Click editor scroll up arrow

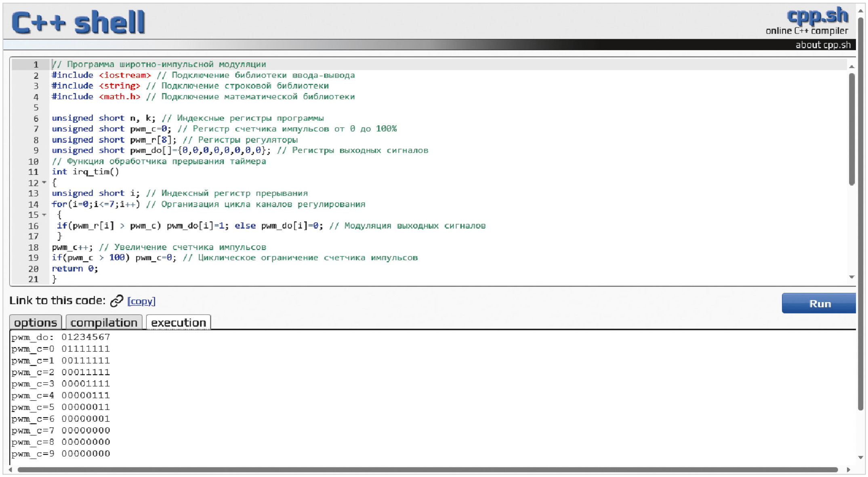point(851,66)
